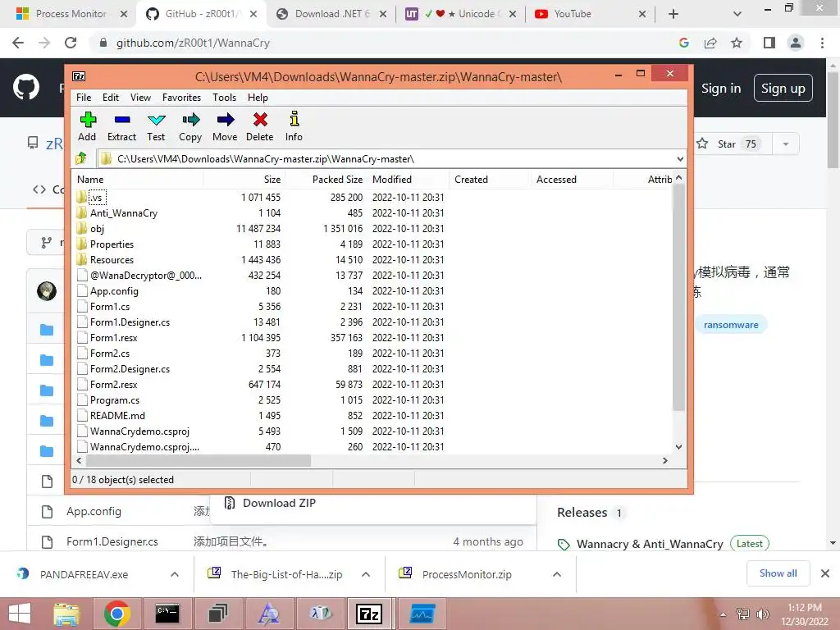
Task: Expand PANDAFREEAV.exe download options
Action: point(175,574)
